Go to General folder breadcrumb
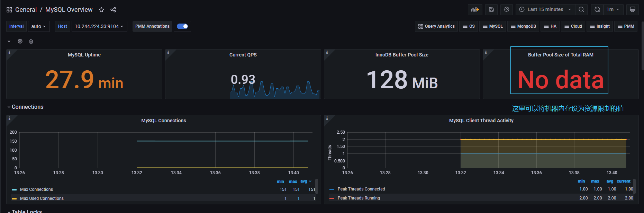 [26, 10]
